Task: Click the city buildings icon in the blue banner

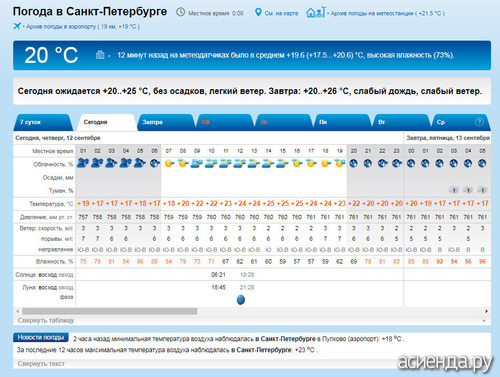Action: coord(100,55)
